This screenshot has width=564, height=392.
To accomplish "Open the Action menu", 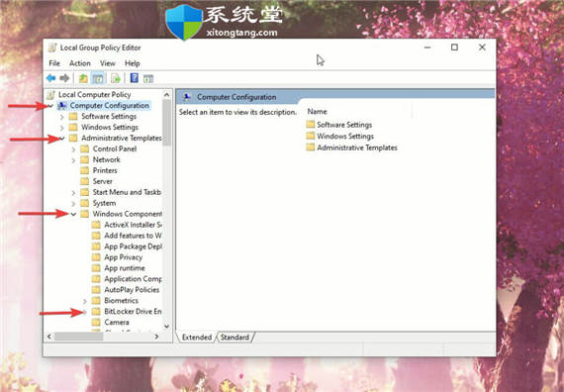I will [x=80, y=63].
